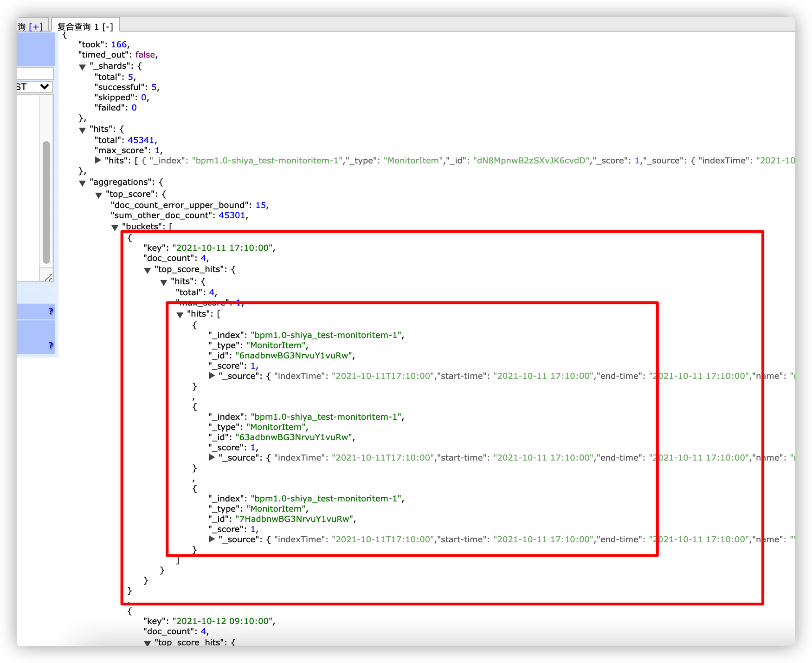
Task: Click the "_score": 1 line below id 7HadbnwBG3NrvuY1vuRw
Action: point(233,529)
